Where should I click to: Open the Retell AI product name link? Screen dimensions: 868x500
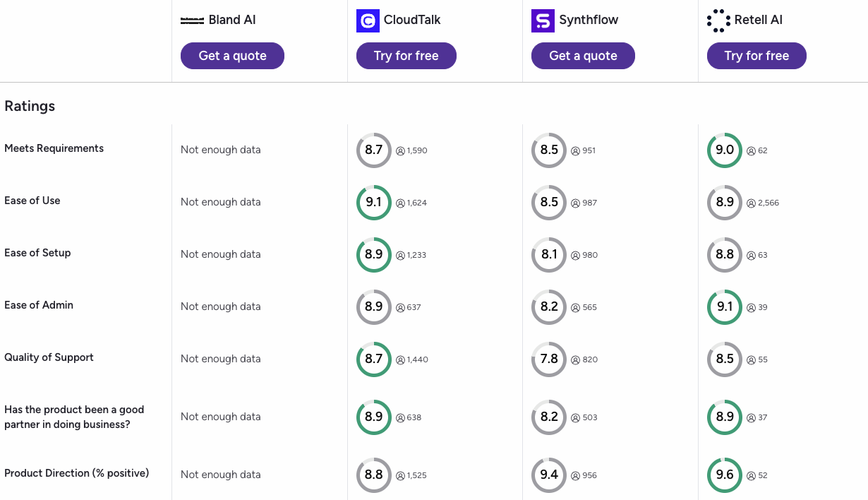(x=759, y=20)
